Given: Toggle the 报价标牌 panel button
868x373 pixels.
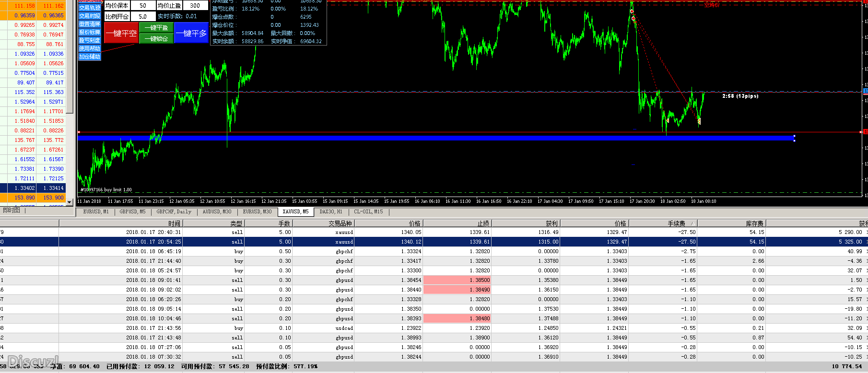Looking at the screenshot, I should [x=90, y=32].
